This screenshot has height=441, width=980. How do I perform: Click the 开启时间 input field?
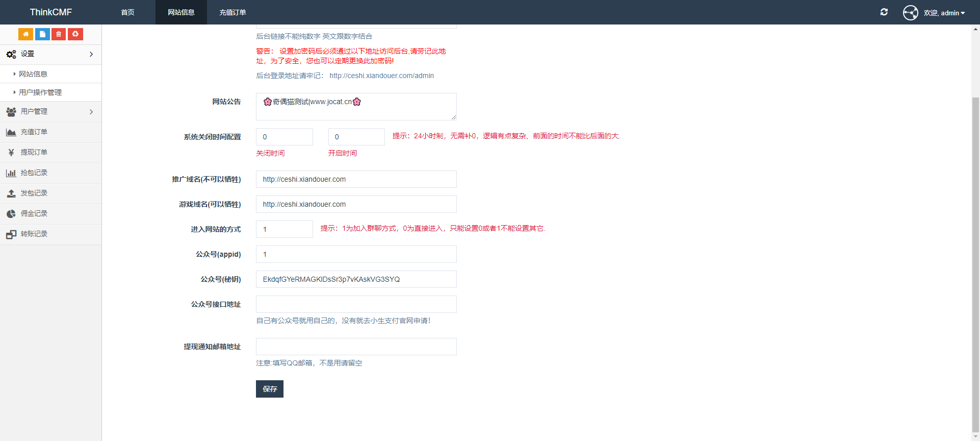coord(356,137)
